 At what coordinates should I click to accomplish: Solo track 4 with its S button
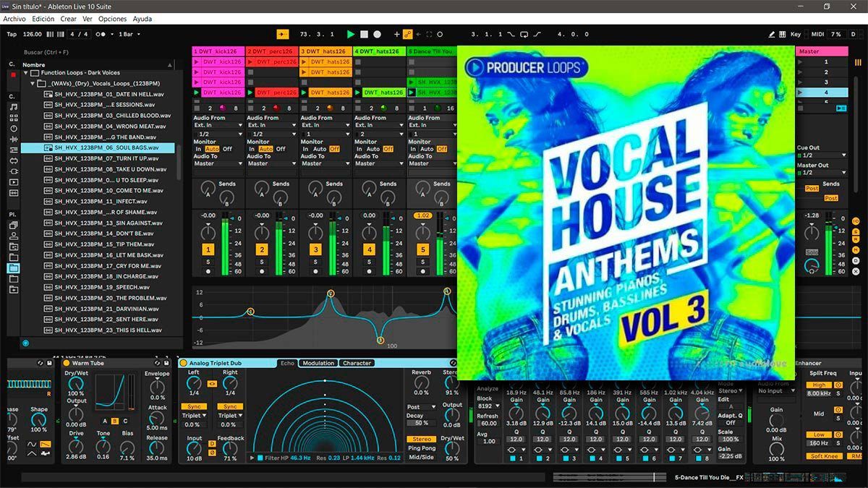point(369,262)
